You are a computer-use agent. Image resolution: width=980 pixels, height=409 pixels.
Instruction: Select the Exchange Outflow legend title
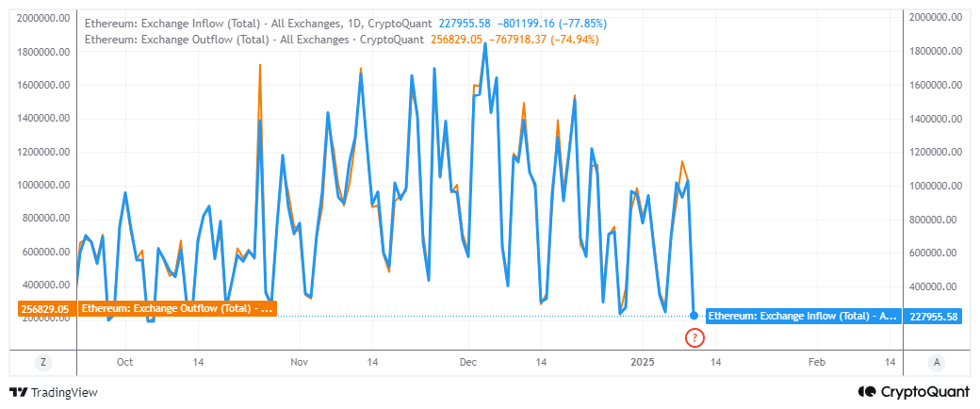click(x=243, y=40)
